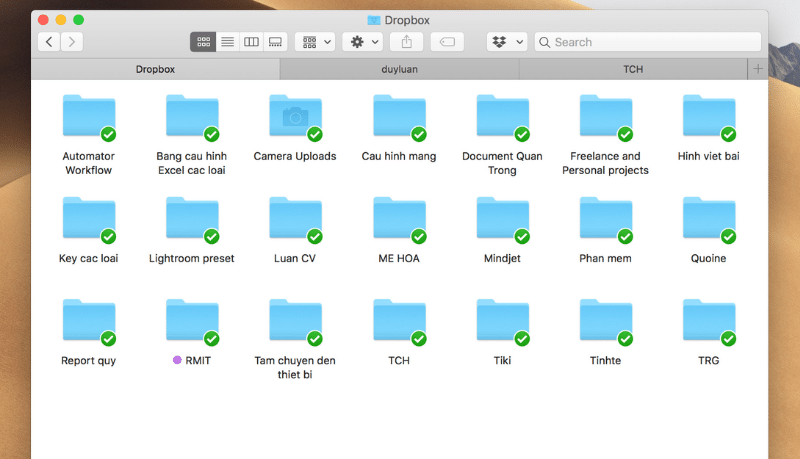Viewport: 800px width, 459px height.
Task: Select the Key cac loai folder icon
Action: (89, 218)
